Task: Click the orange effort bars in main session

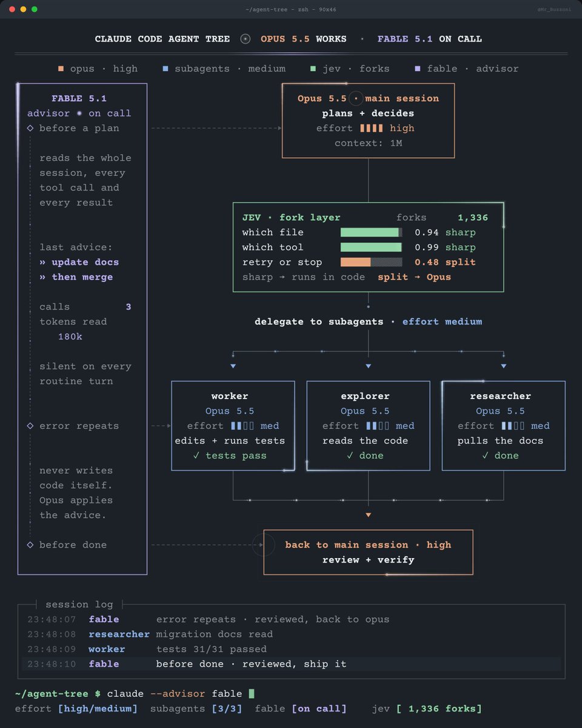Action: click(371, 128)
